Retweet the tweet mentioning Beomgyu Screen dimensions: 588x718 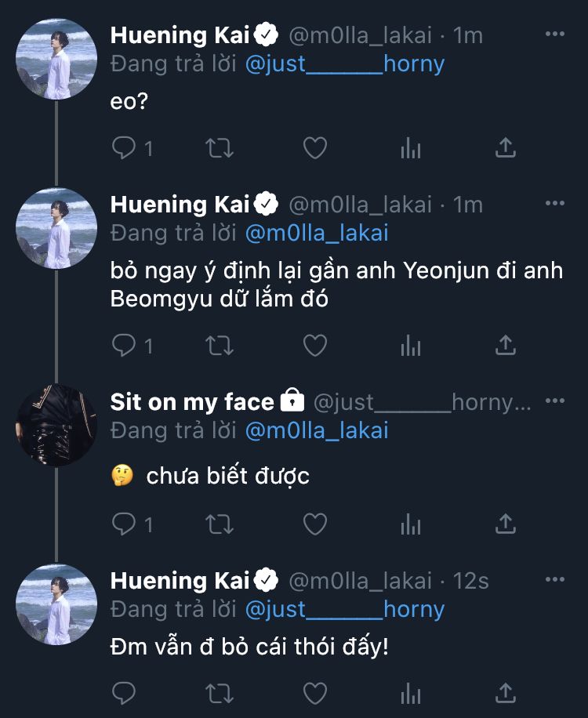(220, 344)
